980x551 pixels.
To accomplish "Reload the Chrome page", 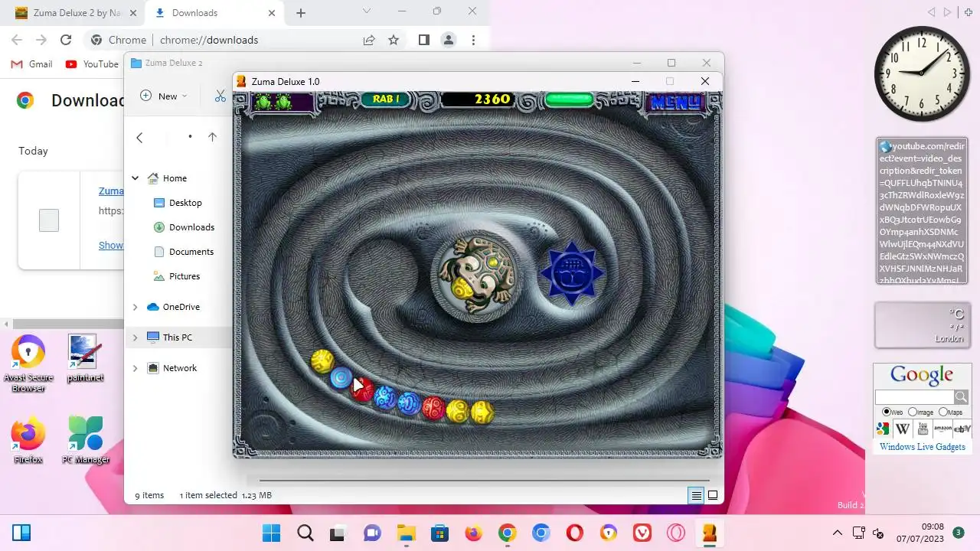I will click(66, 40).
